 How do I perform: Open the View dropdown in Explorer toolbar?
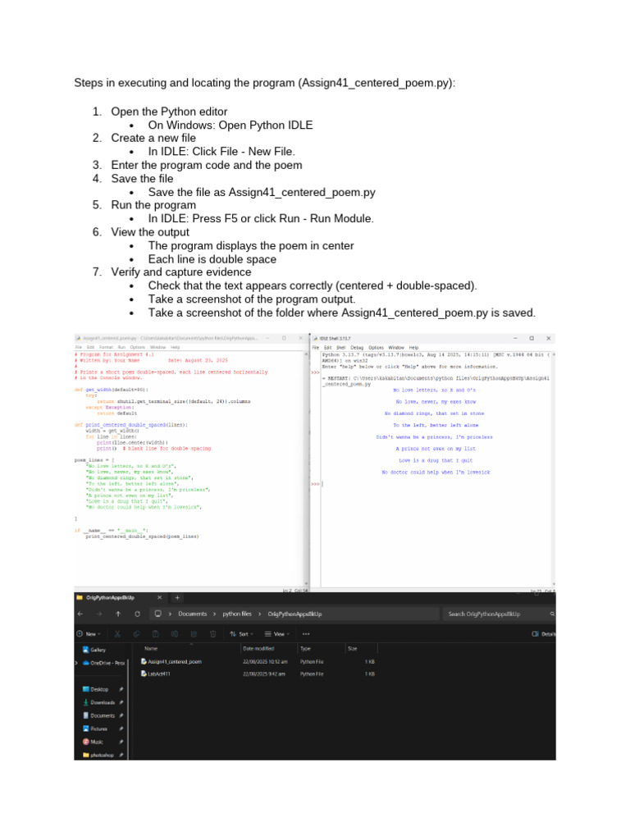(x=277, y=634)
